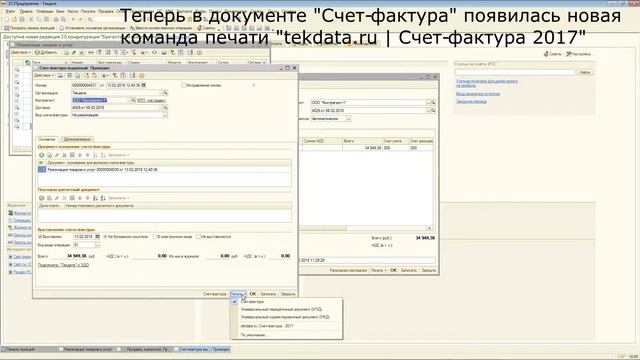Move row down in Документ-основание toolbar
640x360 pixels.
87,155
